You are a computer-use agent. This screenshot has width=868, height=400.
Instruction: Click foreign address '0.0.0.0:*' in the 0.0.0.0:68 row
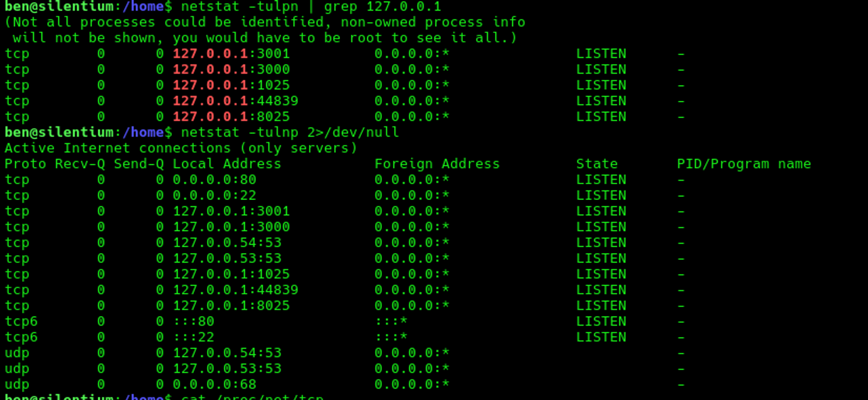412,384
